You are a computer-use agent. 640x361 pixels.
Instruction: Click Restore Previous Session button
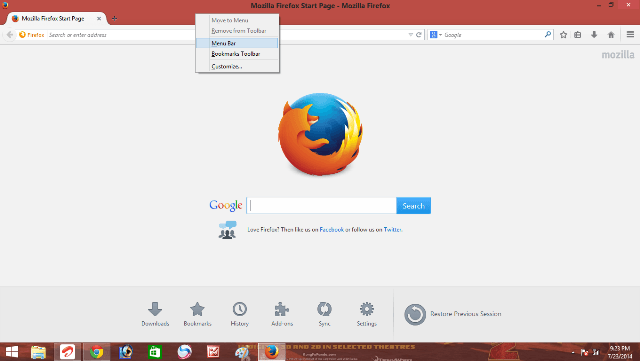tap(452, 314)
